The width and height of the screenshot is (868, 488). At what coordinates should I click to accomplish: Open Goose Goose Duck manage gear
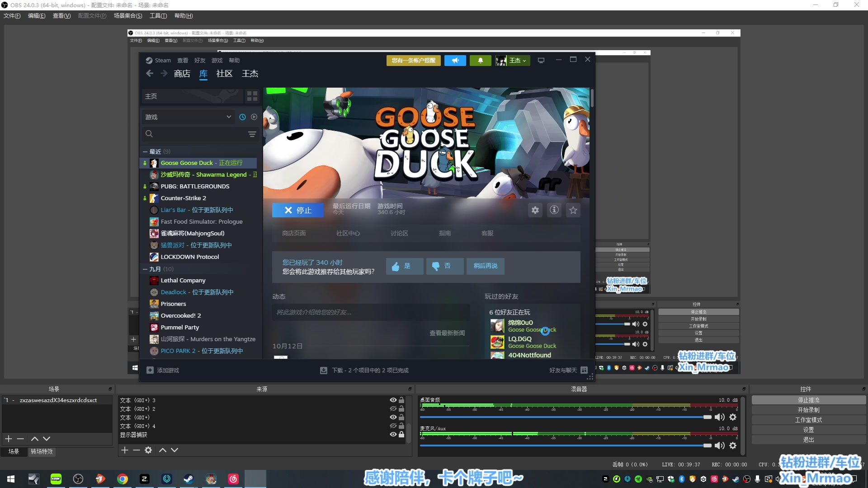click(535, 210)
